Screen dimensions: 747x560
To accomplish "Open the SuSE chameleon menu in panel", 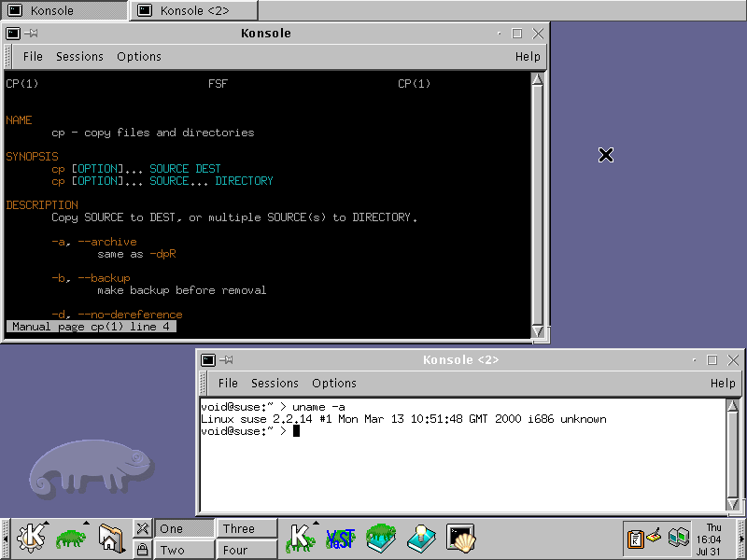I will (x=72, y=539).
